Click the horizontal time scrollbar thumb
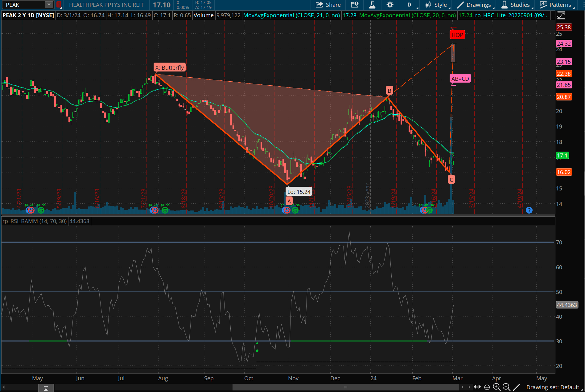The width and height of the screenshot is (585, 392). pos(345,387)
